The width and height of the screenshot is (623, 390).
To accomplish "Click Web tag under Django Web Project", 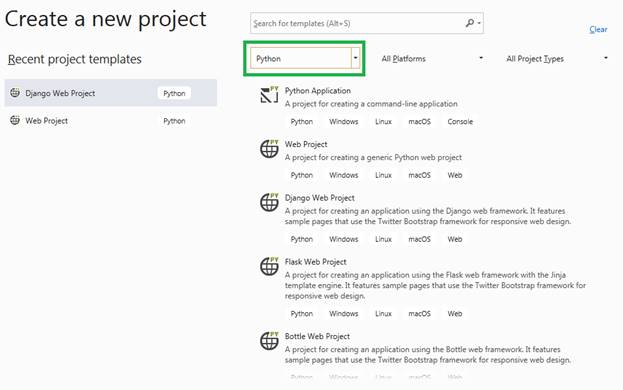I will tap(455, 239).
